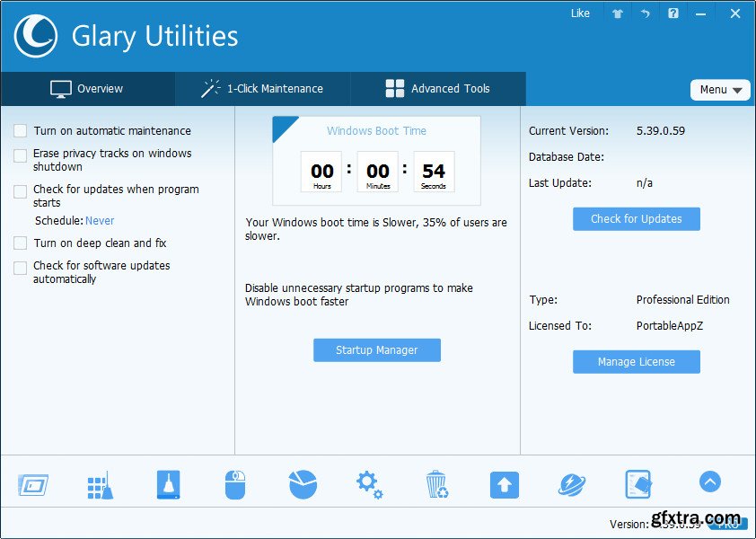Enable the Turn on automatic maintenance checkbox
The image size is (756, 539).
[x=20, y=131]
